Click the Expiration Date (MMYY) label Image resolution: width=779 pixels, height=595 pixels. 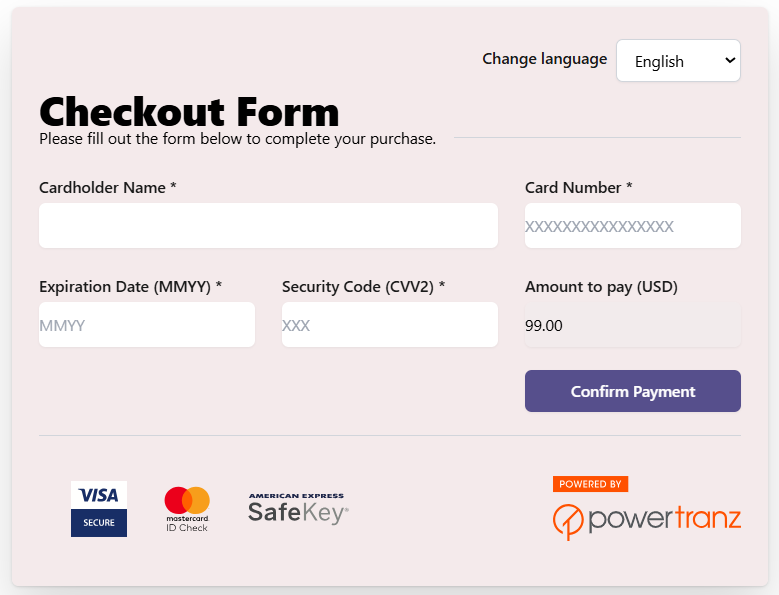(130, 287)
